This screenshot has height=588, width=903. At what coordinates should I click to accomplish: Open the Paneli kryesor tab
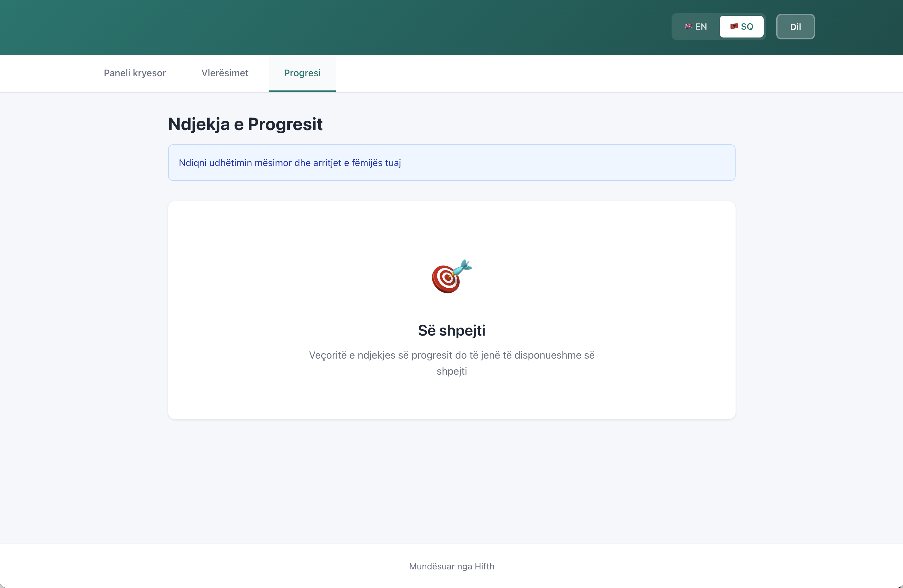[135, 73]
